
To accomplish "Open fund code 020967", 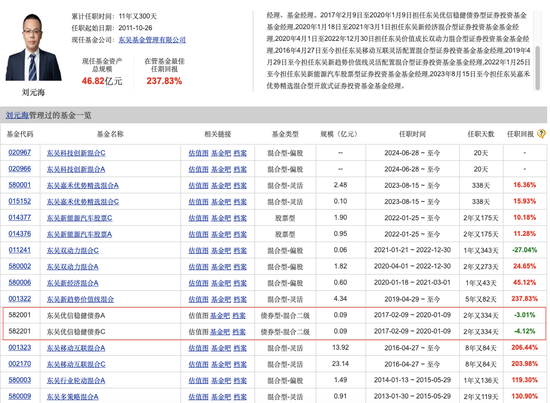I will coord(20,153).
